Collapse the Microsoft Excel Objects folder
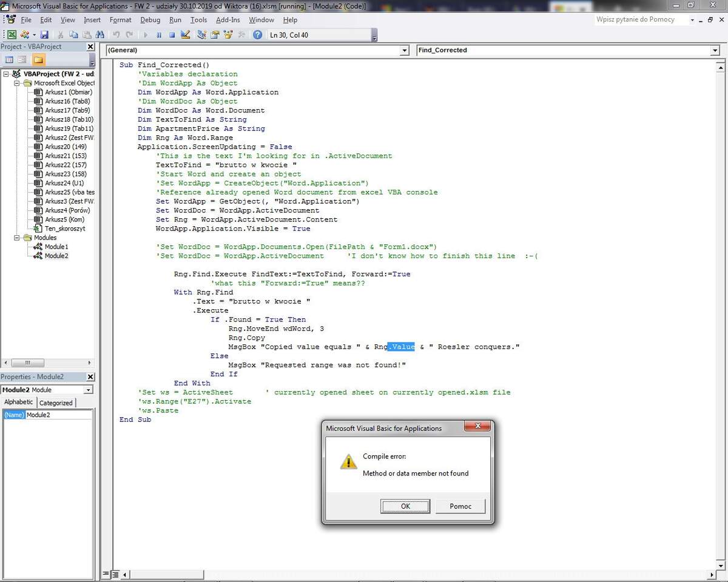The image size is (728, 582). click(16, 83)
